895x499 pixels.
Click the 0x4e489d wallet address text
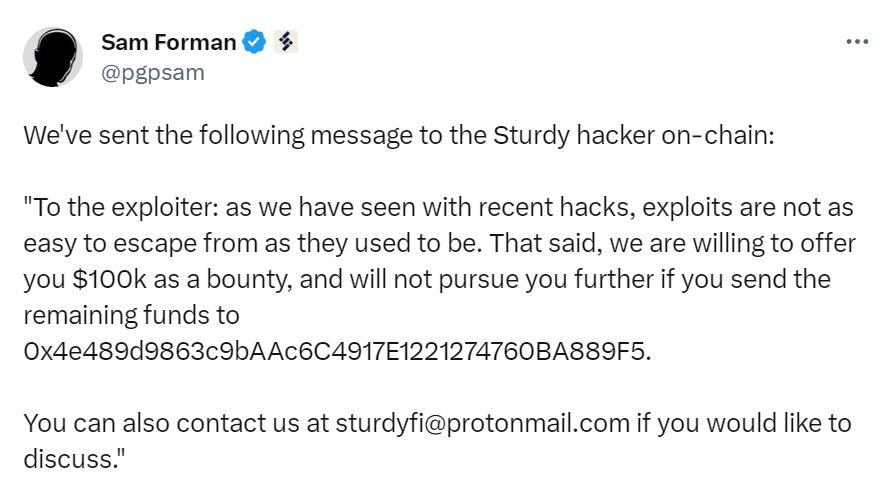coord(336,352)
